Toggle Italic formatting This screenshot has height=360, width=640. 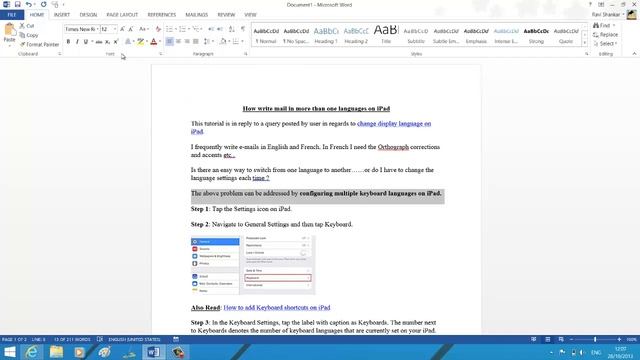point(77,42)
